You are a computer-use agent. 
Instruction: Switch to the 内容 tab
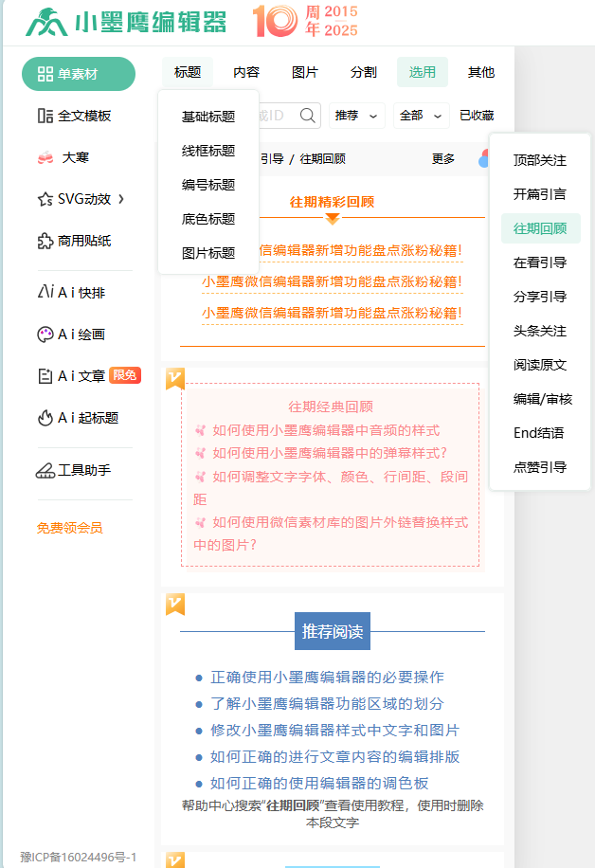point(246,72)
